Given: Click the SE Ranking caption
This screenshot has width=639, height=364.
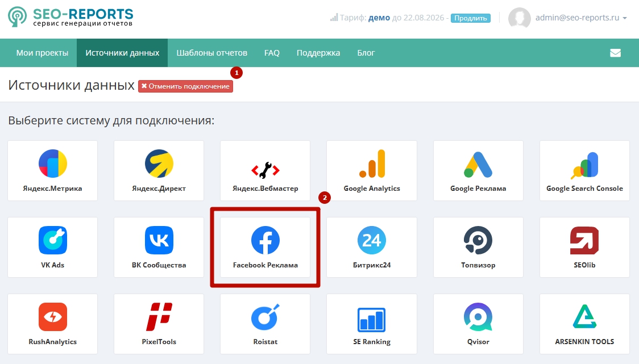Looking at the screenshot, I should pos(372,342).
